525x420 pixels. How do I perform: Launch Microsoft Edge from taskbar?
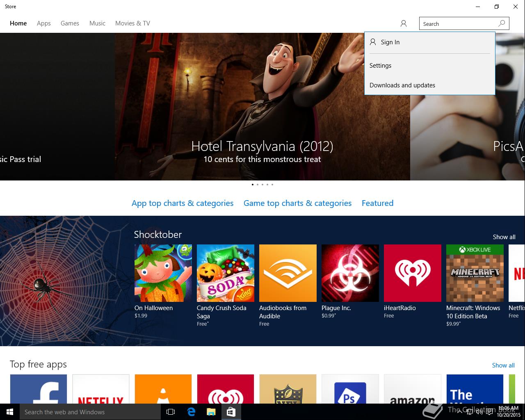(x=191, y=412)
